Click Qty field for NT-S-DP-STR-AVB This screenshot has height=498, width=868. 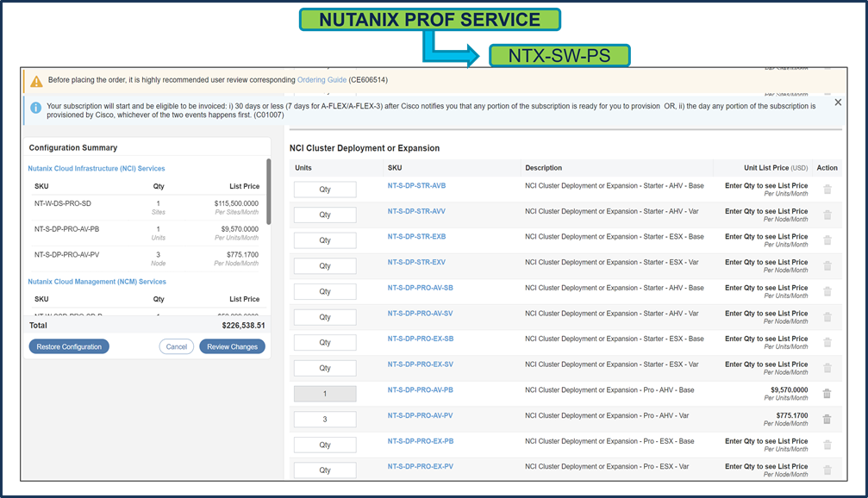(325, 190)
